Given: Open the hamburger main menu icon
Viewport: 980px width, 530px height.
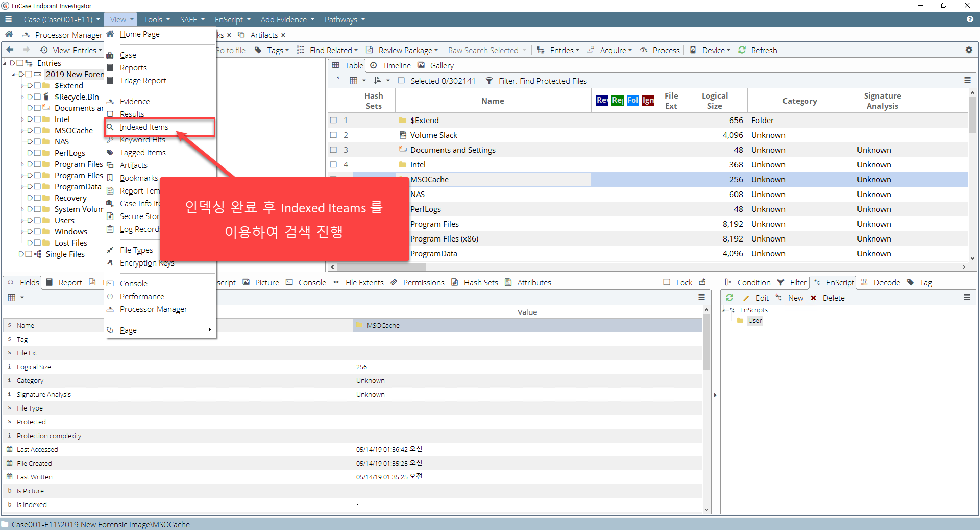Looking at the screenshot, I should click(9, 19).
